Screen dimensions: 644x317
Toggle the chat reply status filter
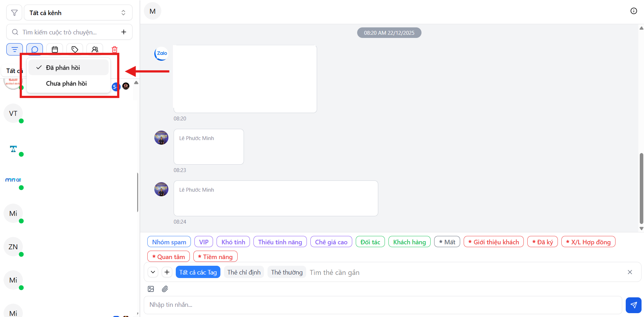[x=35, y=49]
